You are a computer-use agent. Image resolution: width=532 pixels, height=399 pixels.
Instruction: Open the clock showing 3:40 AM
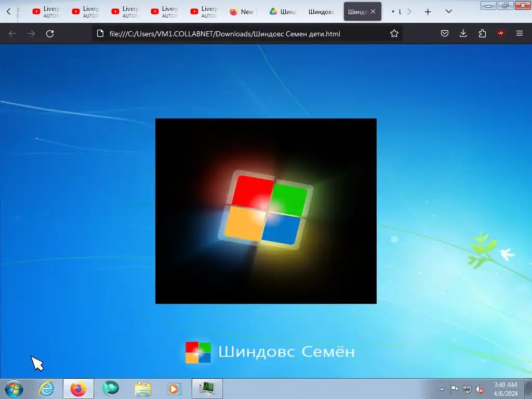point(506,389)
